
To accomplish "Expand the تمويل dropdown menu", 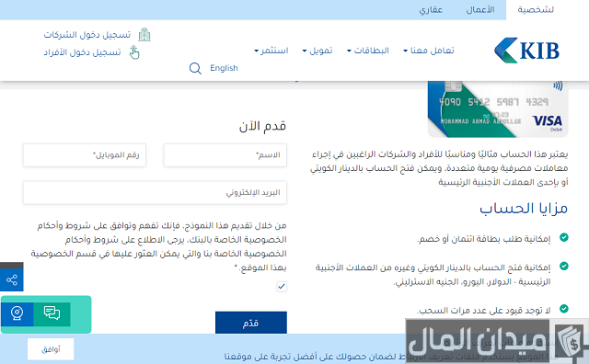I will click(x=318, y=51).
